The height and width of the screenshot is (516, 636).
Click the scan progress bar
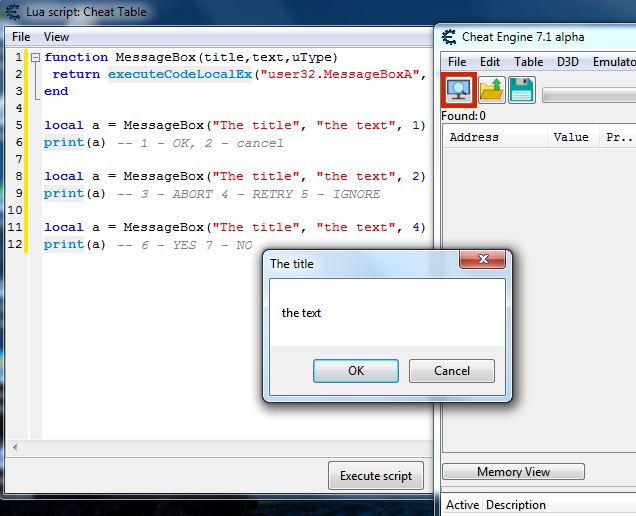pos(588,95)
